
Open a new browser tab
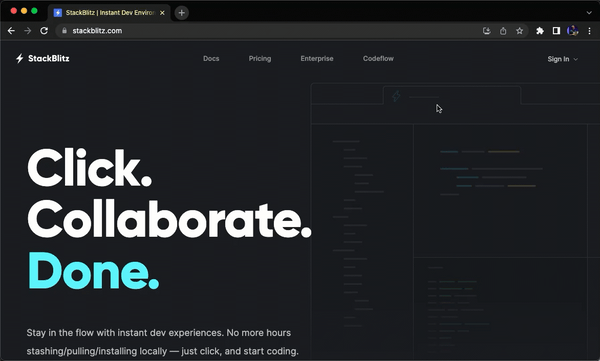click(x=182, y=13)
